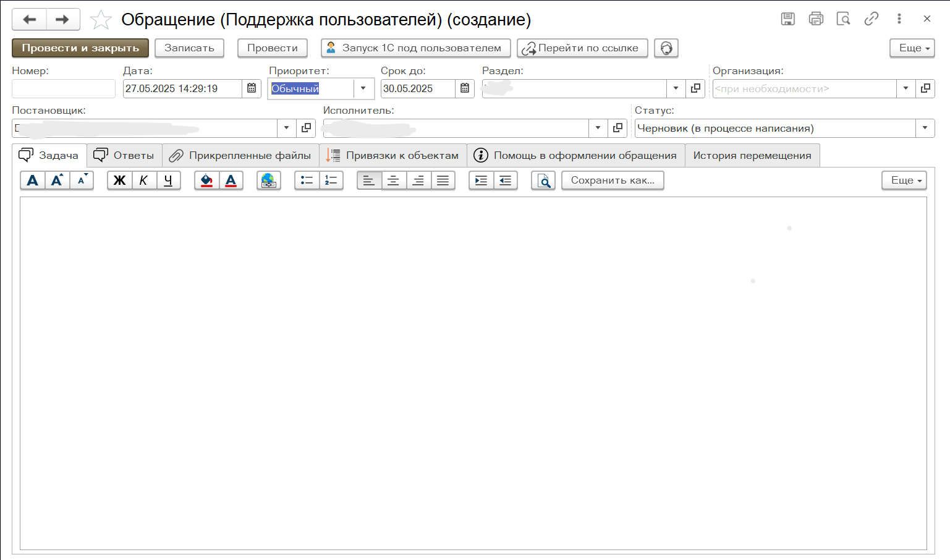Expand the Статус dropdown list
This screenshot has height=560, width=950.
[x=925, y=128]
